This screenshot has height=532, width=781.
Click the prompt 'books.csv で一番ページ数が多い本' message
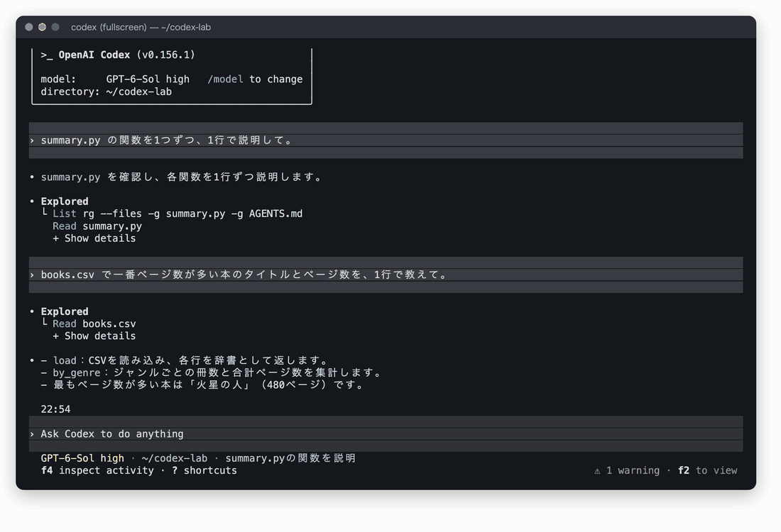point(386,275)
